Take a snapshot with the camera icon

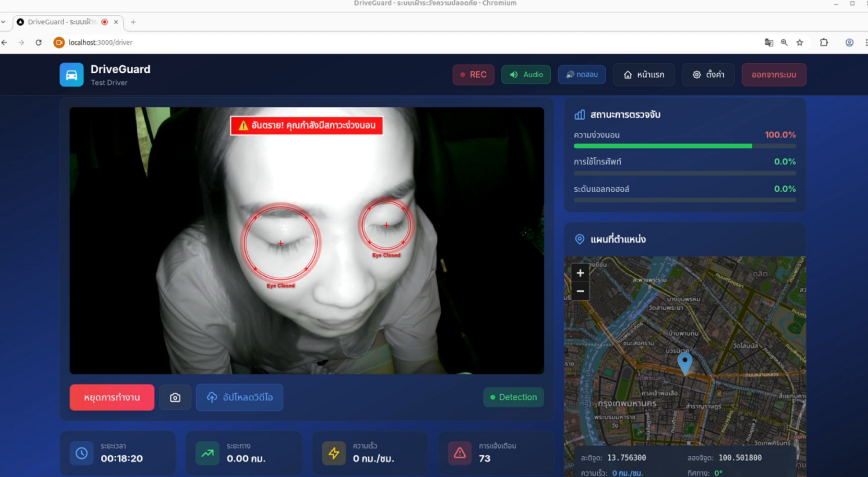coord(175,397)
